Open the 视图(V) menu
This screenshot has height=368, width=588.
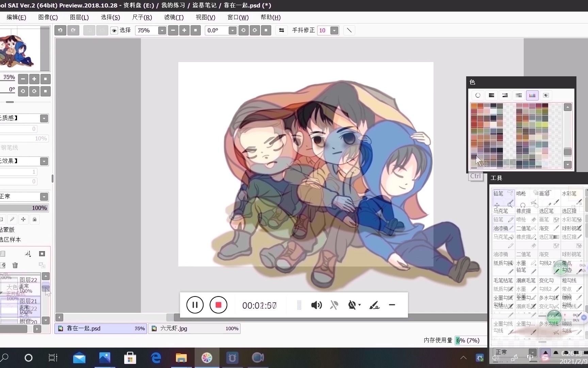coord(206,17)
